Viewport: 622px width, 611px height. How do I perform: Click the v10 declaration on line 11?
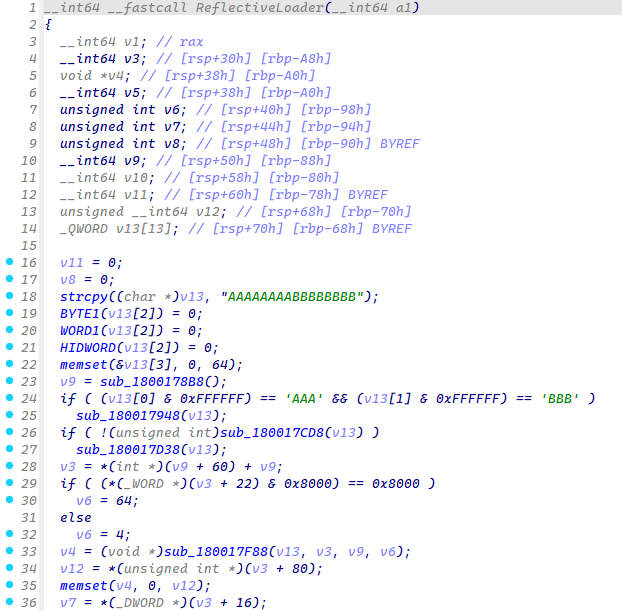(x=107, y=178)
